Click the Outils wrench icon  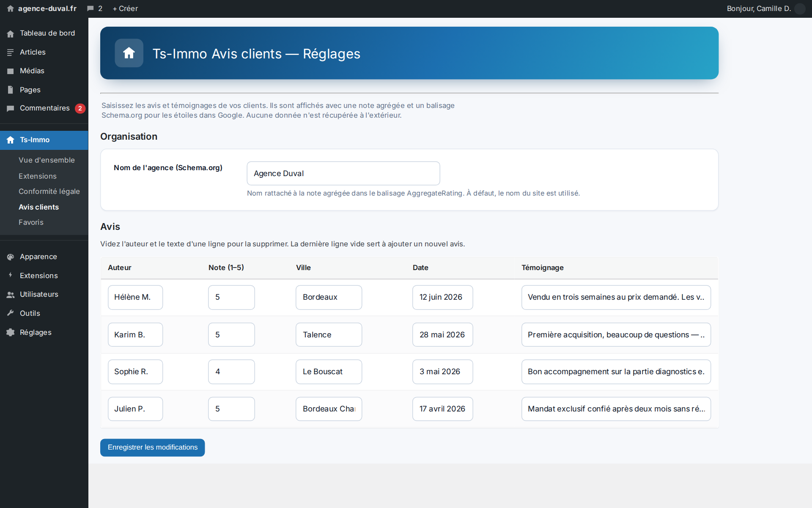coord(11,313)
